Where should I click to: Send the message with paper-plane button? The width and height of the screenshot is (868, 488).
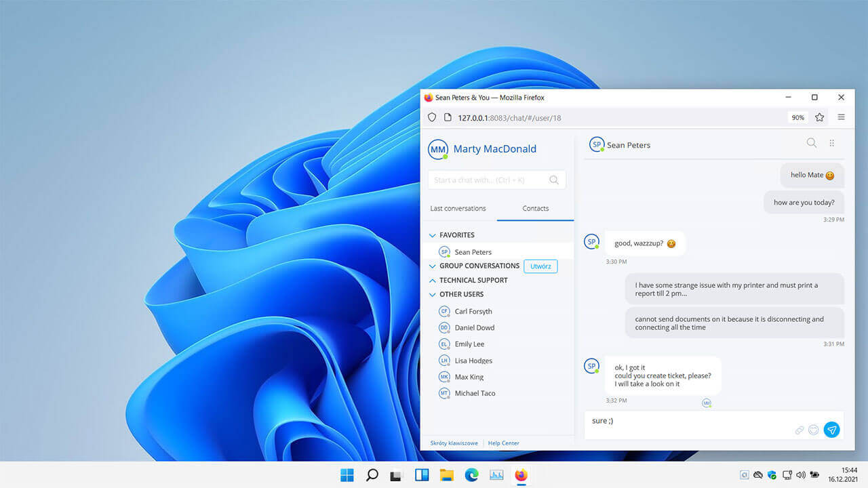[831, 430]
